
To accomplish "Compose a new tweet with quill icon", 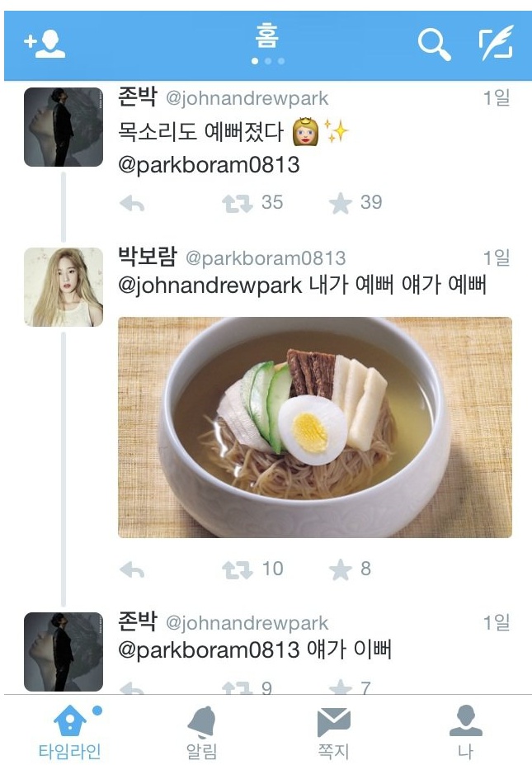I will click(x=497, y=44).
